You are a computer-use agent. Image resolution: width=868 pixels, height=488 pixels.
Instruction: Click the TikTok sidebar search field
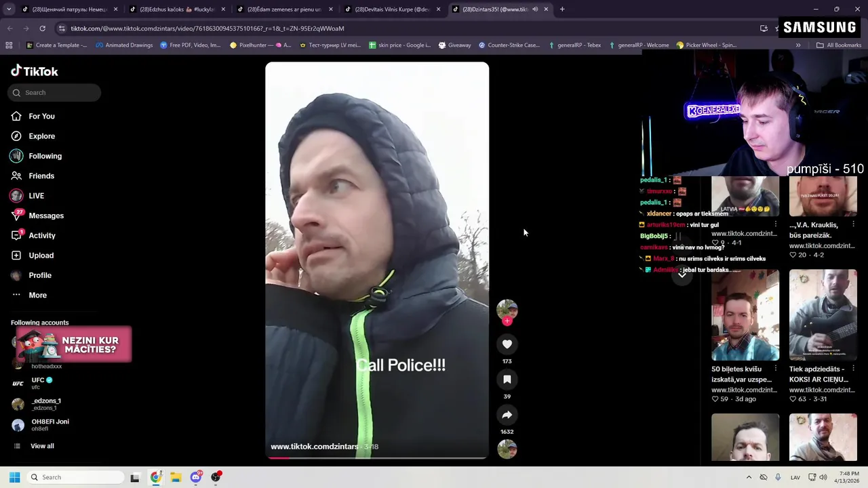coord(54,93)
